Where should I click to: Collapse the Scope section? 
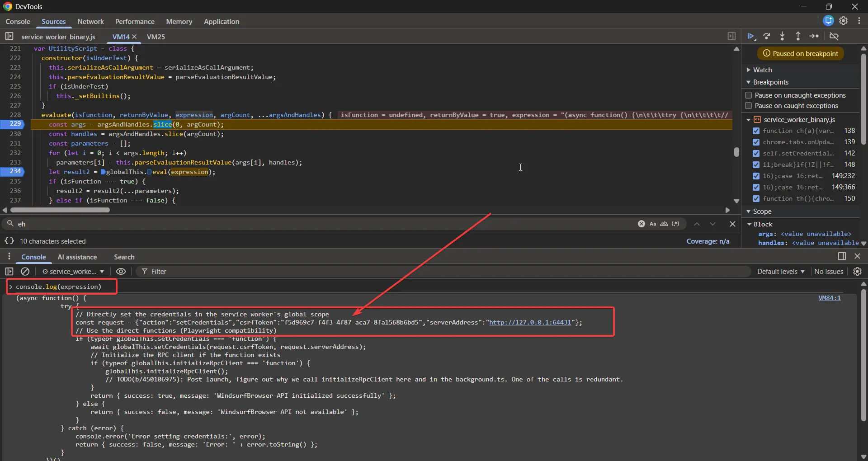pyautogui.click(x=762, y=212)
